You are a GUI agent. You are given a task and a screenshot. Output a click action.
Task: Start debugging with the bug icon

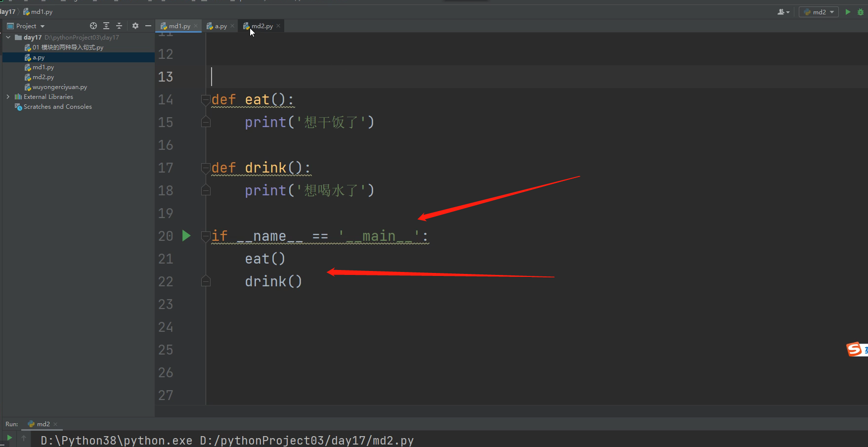coord(861,12)
